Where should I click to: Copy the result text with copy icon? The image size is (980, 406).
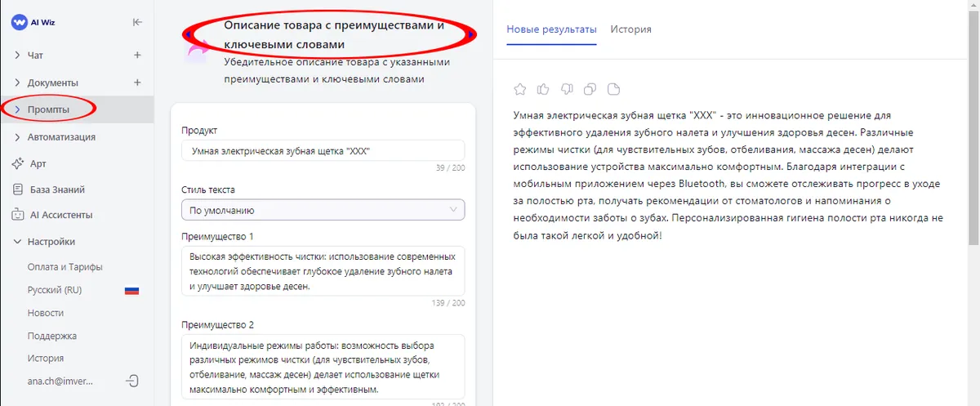pyautogui.click(x=591, y=89)
